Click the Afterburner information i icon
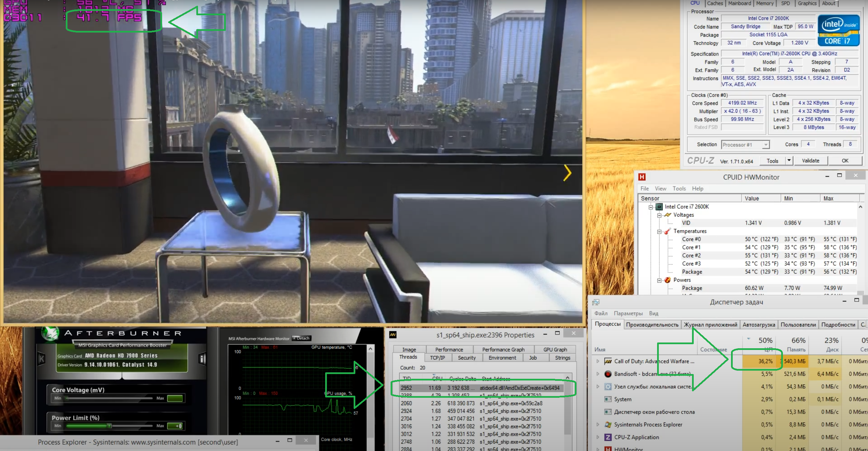Image resolution: width=868 pixels, height=451 pixels. (x=202, y=359)
